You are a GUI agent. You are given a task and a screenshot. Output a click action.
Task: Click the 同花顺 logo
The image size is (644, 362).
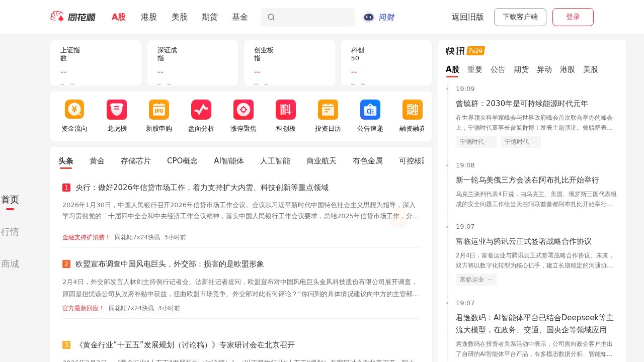pyautogui.click(x=73, y=17)
